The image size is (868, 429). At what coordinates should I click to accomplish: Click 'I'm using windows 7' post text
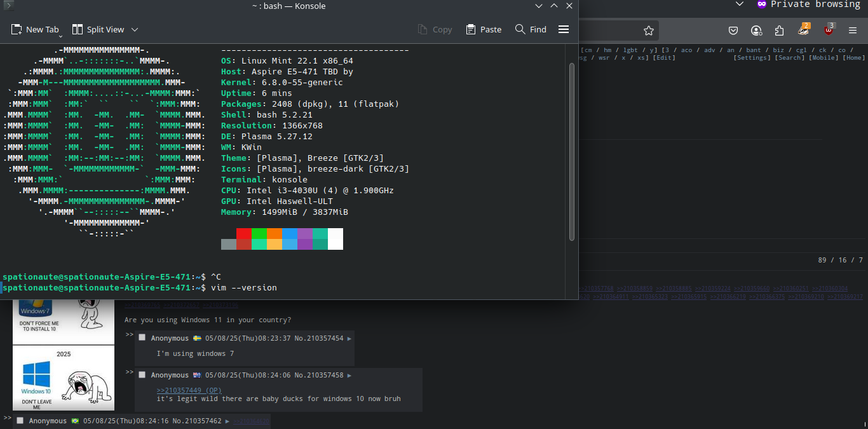[195, 353]
